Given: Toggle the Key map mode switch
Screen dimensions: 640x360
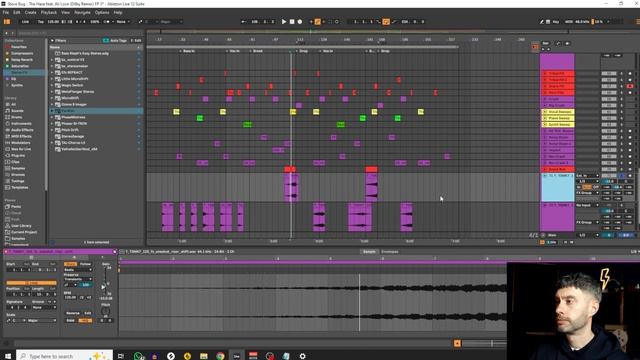Looking at the screenshot, I should coord(556,22).
